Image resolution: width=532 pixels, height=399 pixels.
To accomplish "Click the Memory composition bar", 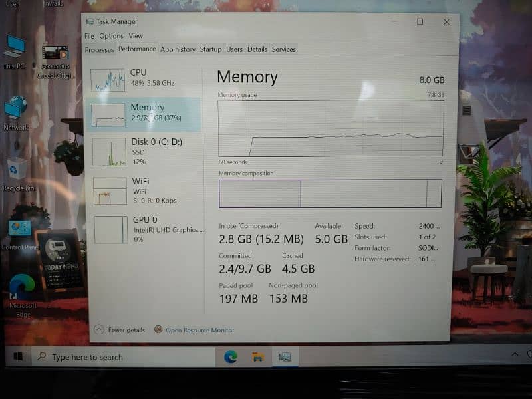I will pyautogui.click(x=330, y=194).
